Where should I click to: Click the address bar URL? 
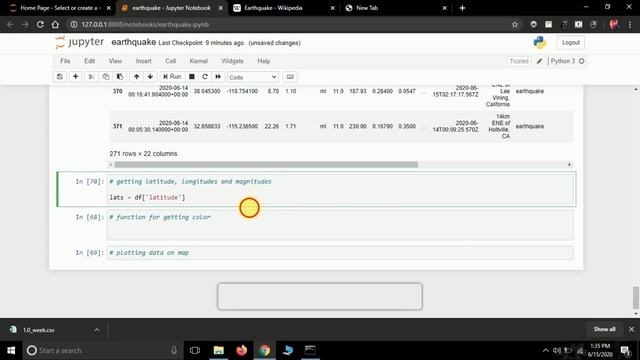tap(145, 24)
